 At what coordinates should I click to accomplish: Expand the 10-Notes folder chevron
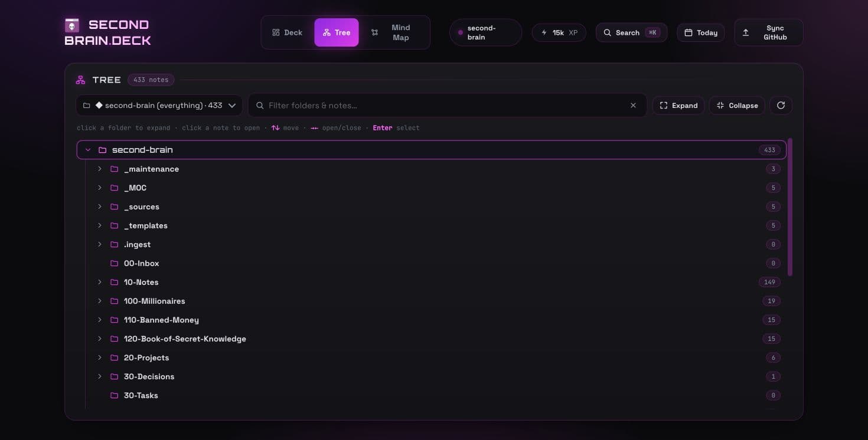(100, 282)
